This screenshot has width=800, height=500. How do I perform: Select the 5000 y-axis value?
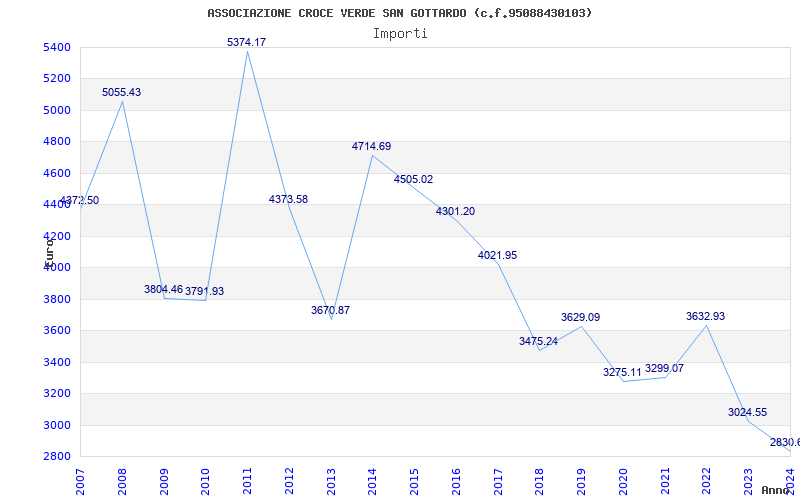click(x=58, y=110)
